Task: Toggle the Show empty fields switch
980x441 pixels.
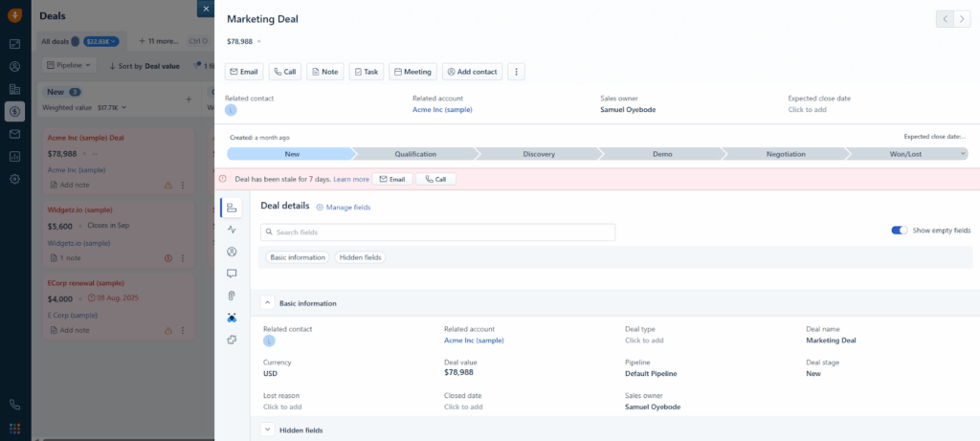Action: pyautogui.click(x=899, y=231)
